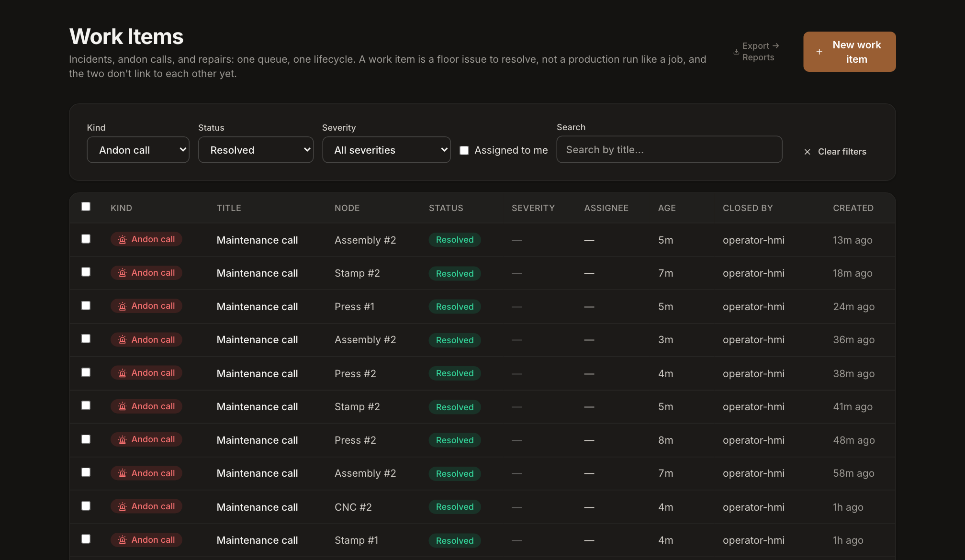Image resolution: width=965 pixels, height=560 pixels.
Task: Select the CNC #2 row checkbox
Action: [x=86, y=506]
